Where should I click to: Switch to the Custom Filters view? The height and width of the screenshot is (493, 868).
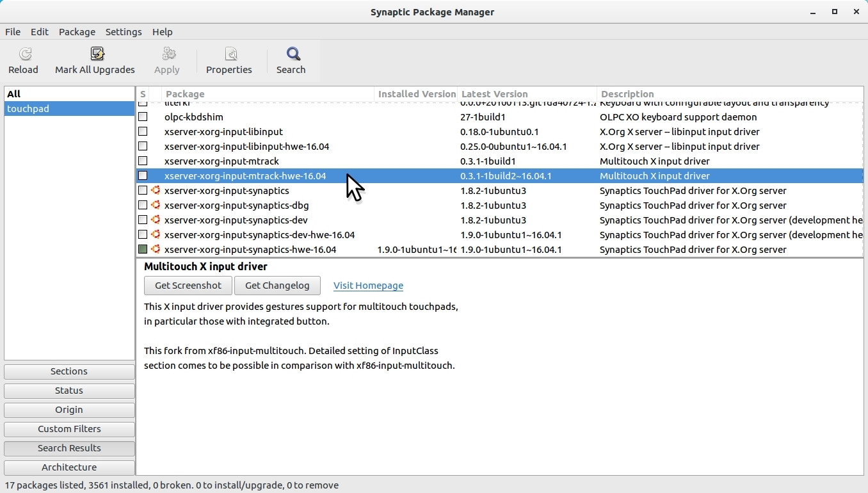(x=69, y=429)
